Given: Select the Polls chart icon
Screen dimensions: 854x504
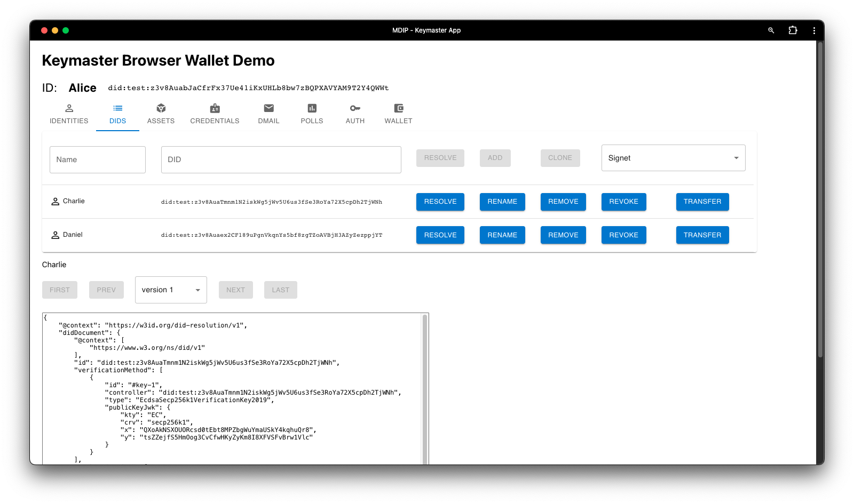Looking at the screenshot, I should 312,108.
